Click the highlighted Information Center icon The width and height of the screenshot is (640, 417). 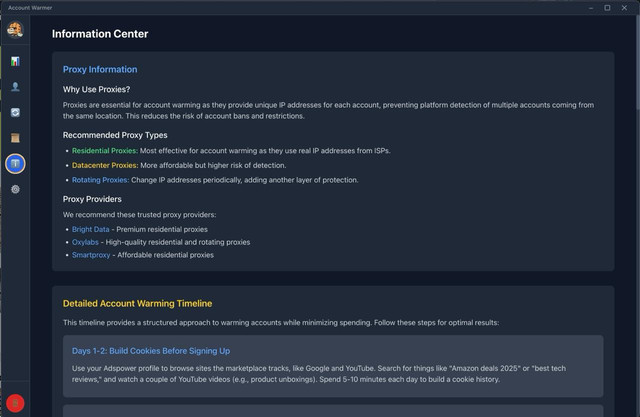pos(15,164)
